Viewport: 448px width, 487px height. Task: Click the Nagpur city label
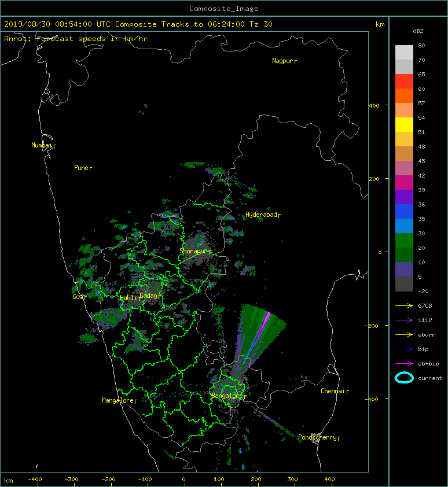tap(284, 61)
